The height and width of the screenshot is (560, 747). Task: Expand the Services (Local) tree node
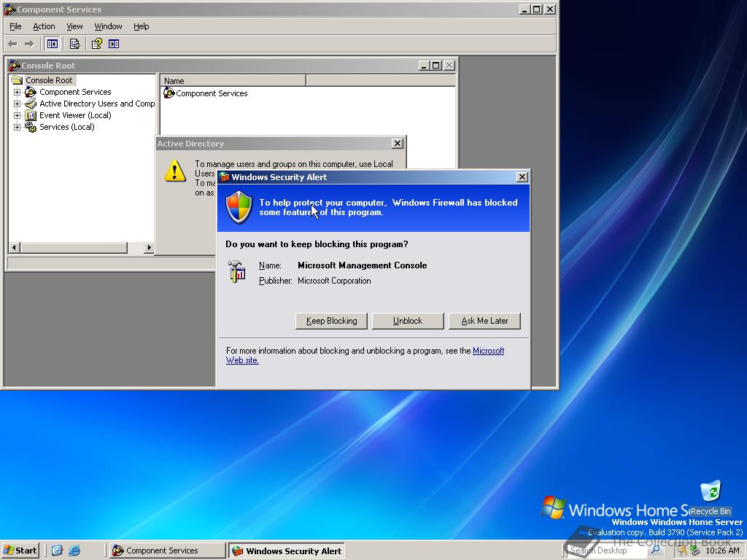tap(18, 128)
